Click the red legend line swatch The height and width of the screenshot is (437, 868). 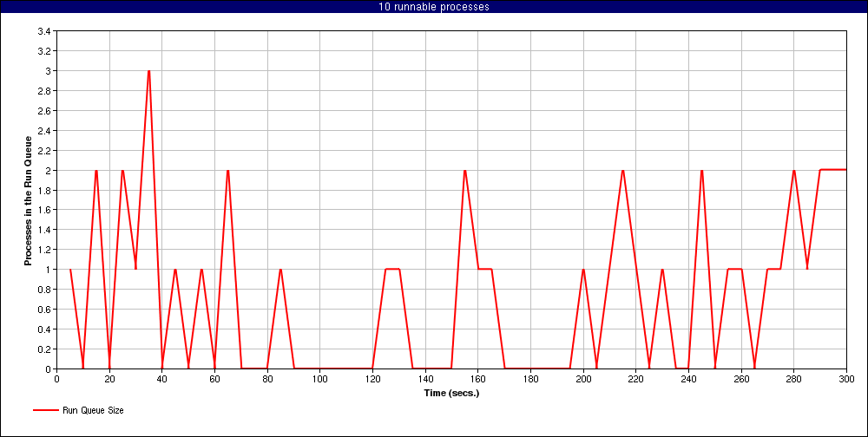pyautogui.click(x=45, y=410)
